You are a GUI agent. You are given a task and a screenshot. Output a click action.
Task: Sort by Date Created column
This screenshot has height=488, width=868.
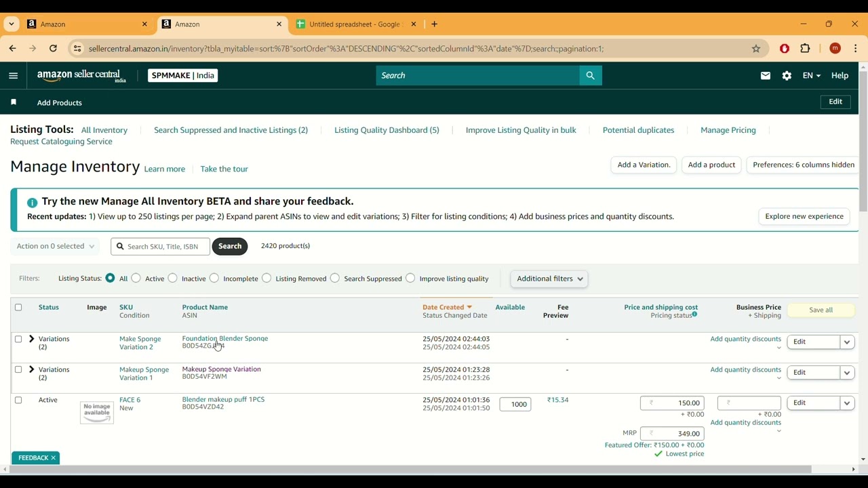pos(448,308)
